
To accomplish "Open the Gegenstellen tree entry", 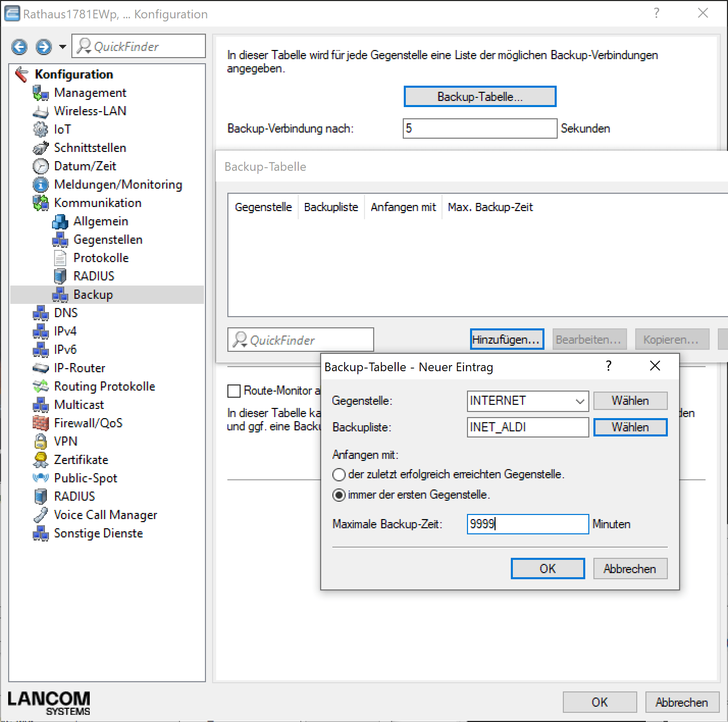I will [x=108, y=239].
